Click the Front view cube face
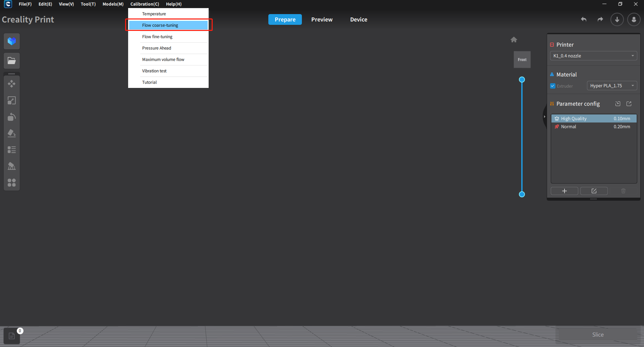 (x=522, y=60)
